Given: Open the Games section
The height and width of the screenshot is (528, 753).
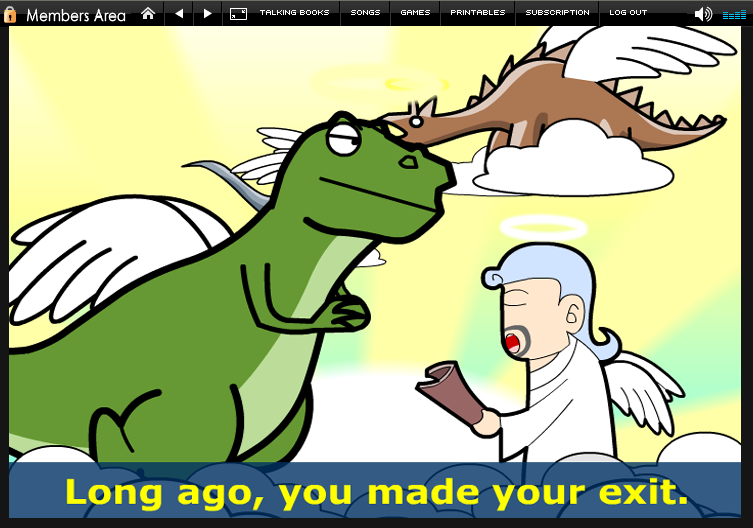Looking at the screenshot, I should pos(415,13).
